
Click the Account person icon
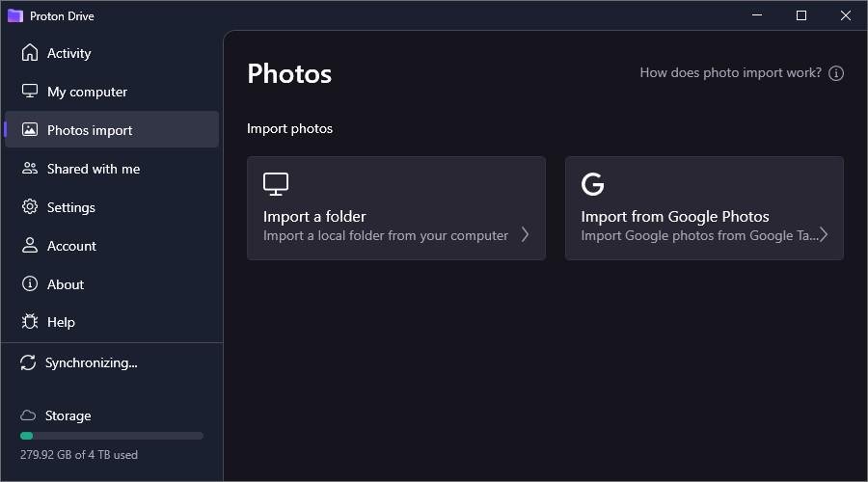tap(30, 246)
